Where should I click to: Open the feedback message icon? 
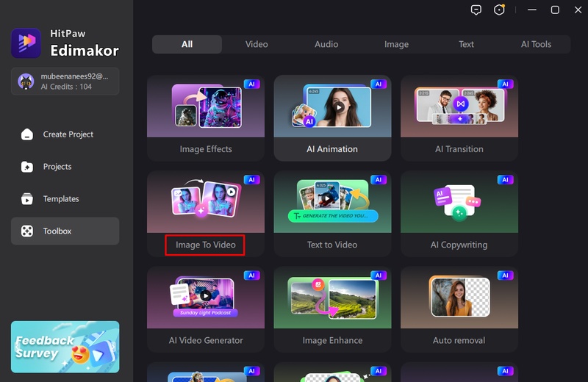tap(476, 10)
